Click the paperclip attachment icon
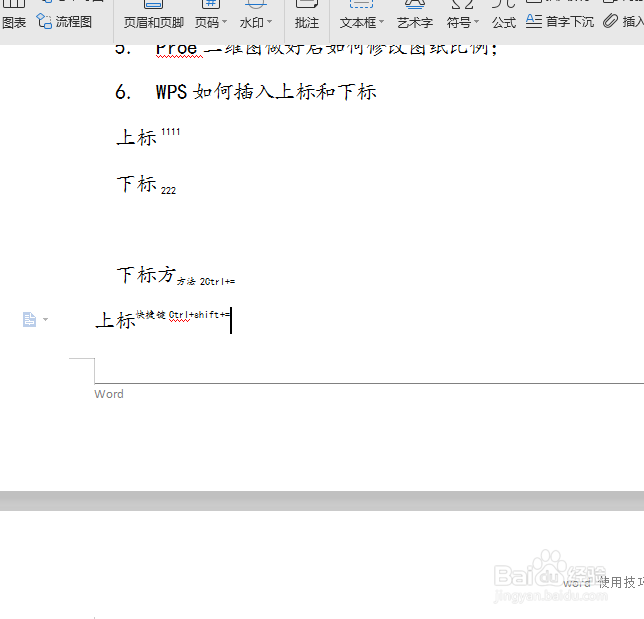This screenshot has height=619, width=644. click(610, 21)
